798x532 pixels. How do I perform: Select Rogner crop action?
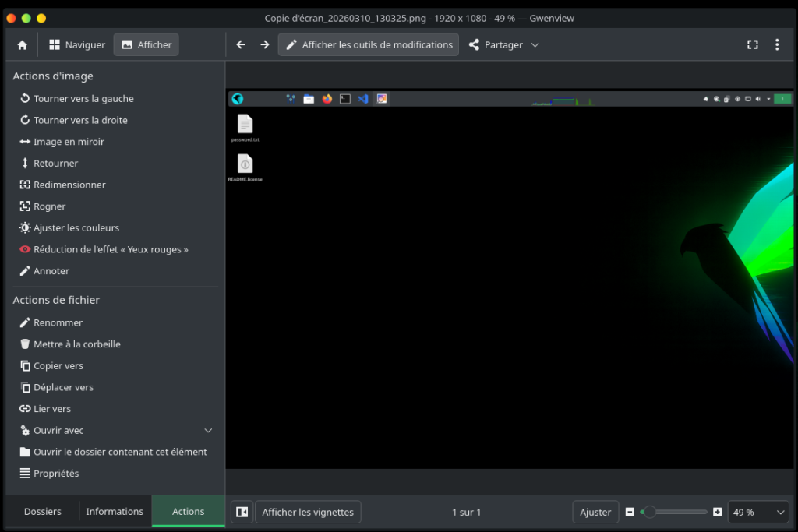[49, 206]
